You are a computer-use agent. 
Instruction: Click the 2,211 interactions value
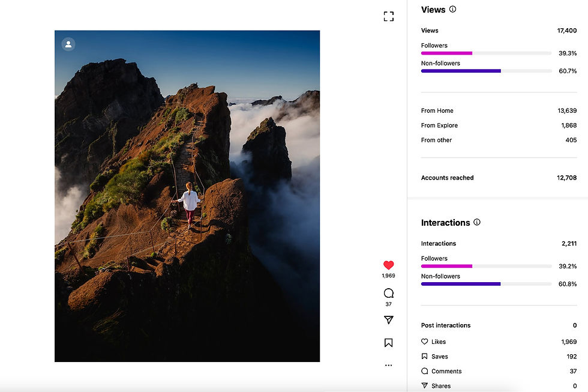coord(569,244)
